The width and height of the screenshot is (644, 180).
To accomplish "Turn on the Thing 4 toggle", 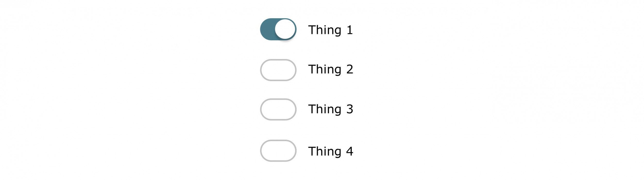I will tap(278, 151).
